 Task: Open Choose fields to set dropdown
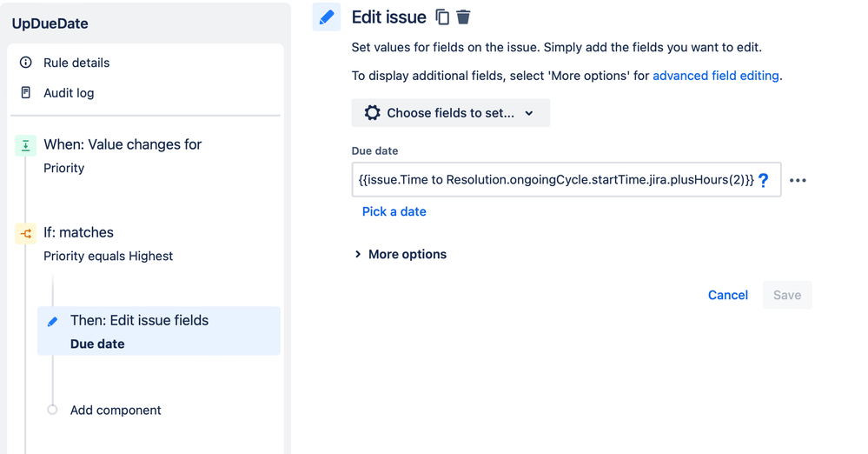pyautogui.click(x=450, y=113)
